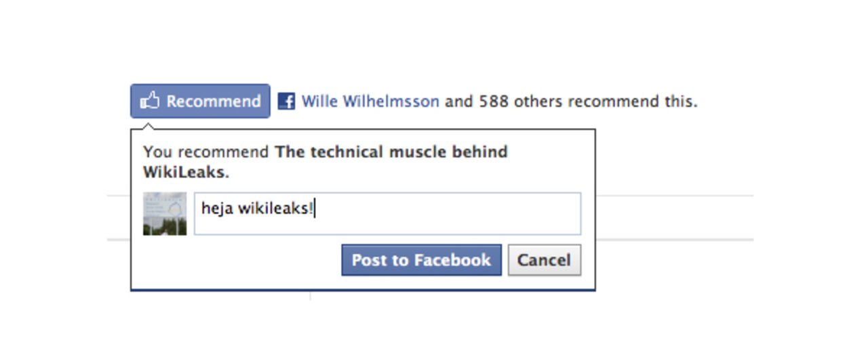Click the Facebook logo icon
Image resolution: width=868 pixels, height=361 pixels.
(287, 102)
